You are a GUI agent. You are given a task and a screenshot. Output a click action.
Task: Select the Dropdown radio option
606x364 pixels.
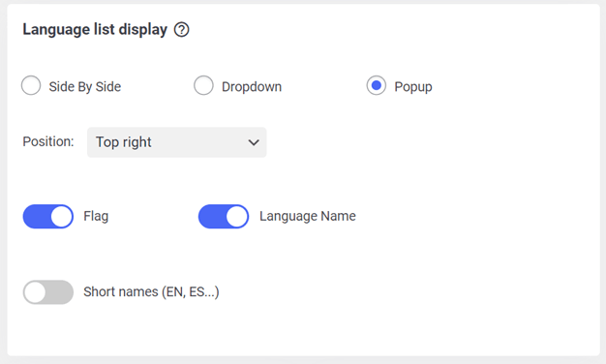click(x=203, y=85)
